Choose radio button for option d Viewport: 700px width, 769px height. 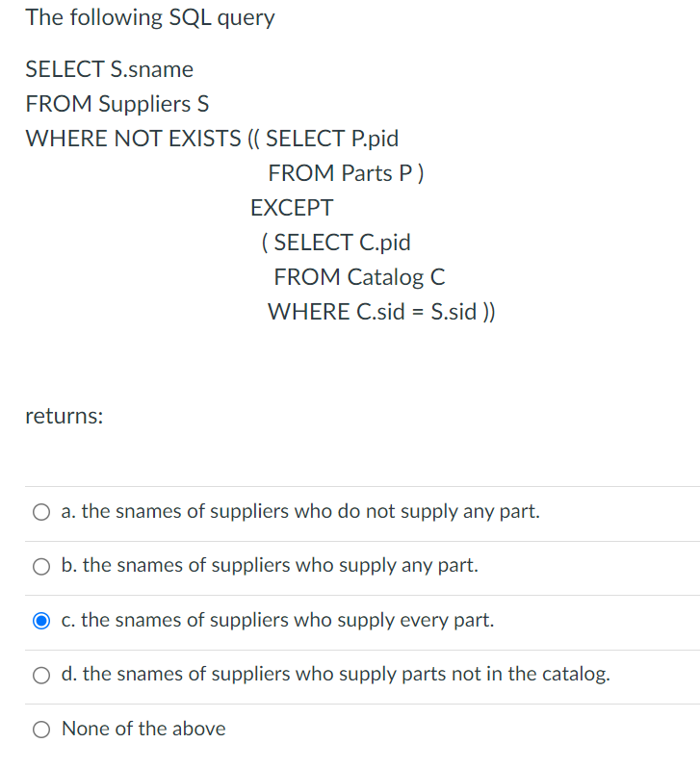(41, 676)
